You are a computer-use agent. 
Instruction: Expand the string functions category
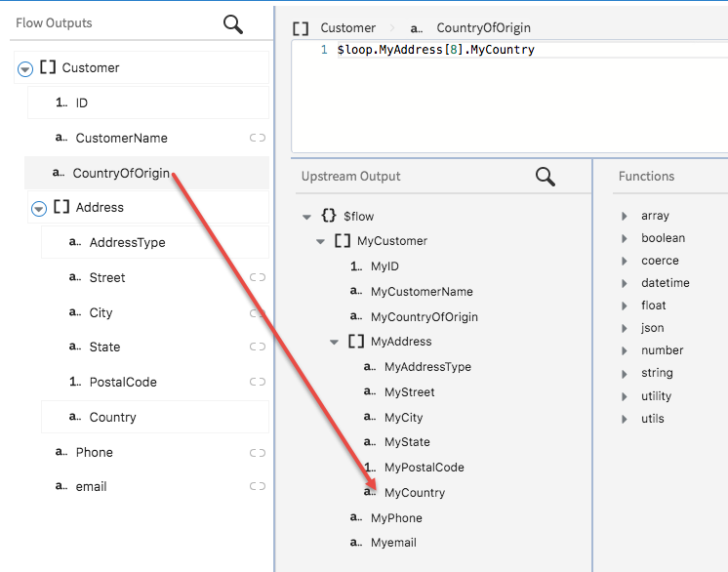pyautogui.click(x=625, y=373)
